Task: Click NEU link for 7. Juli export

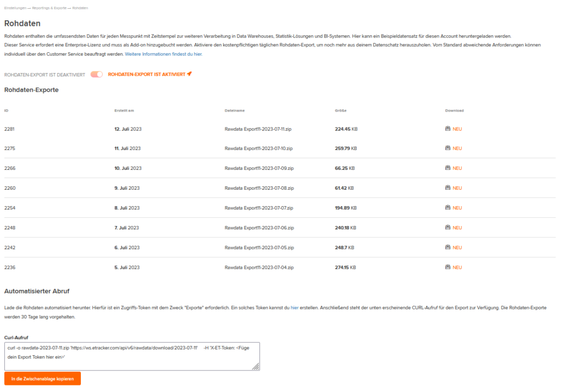Action: pos(457,228)
